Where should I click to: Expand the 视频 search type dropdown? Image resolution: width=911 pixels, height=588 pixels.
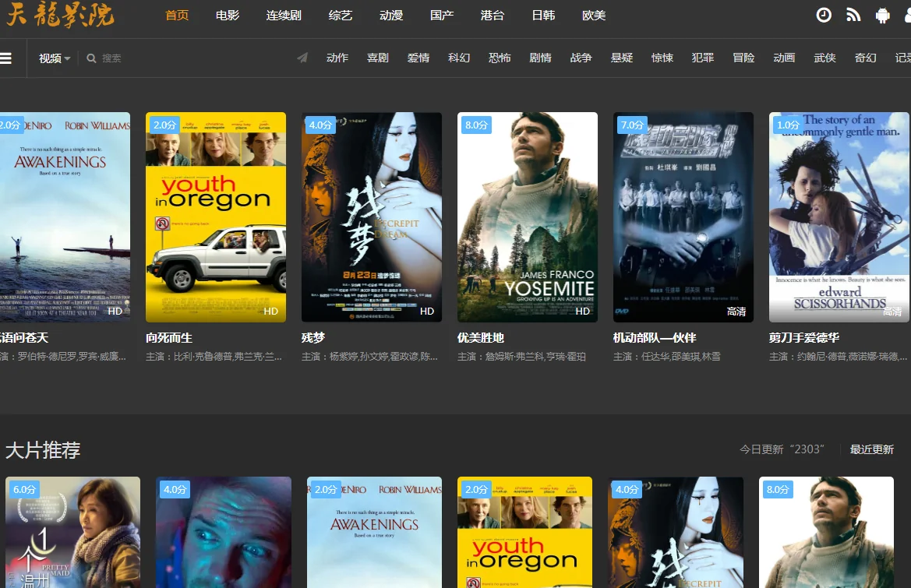(55, 58)
